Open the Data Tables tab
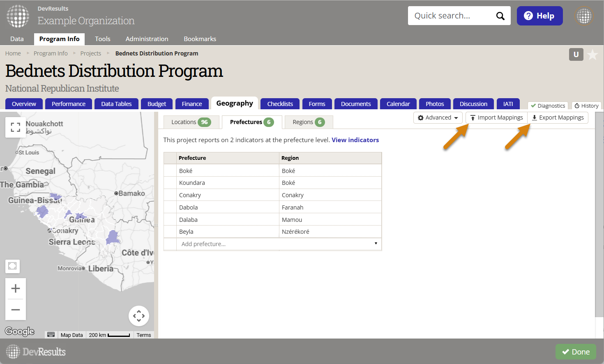The image size is (604, 364). 117,104
